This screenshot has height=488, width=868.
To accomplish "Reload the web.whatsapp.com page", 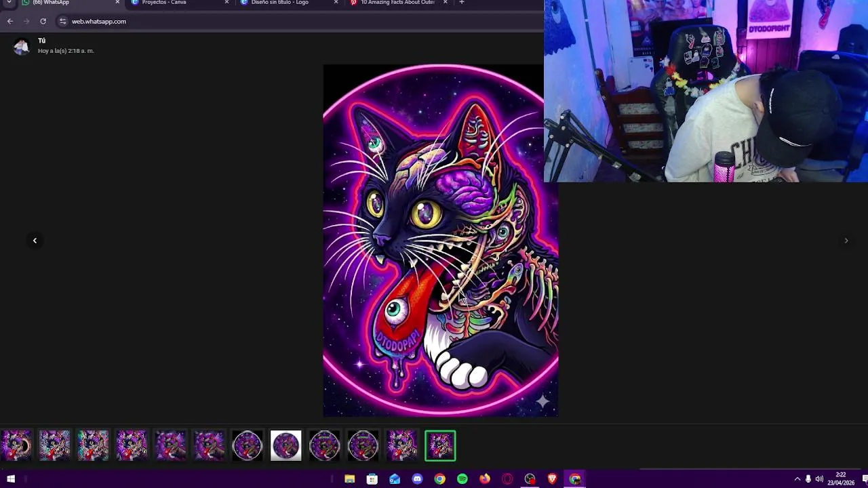I will point(43,21).
